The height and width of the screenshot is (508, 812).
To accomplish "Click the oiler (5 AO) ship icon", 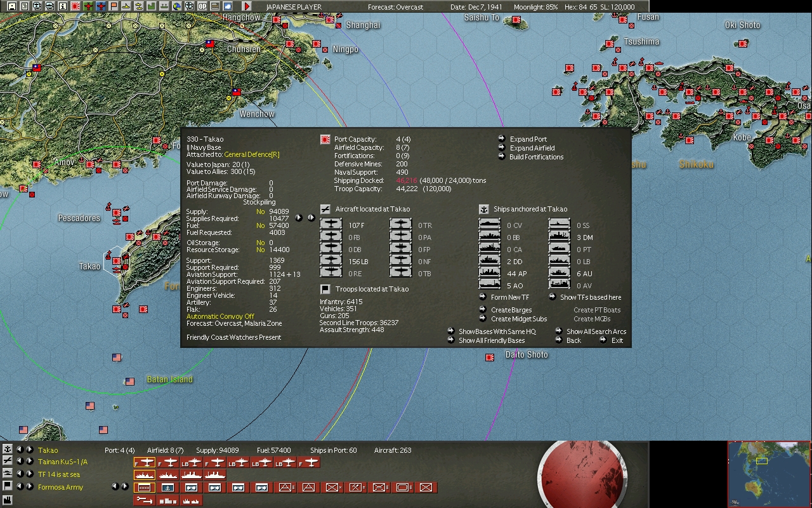I will tap(490, 285).
